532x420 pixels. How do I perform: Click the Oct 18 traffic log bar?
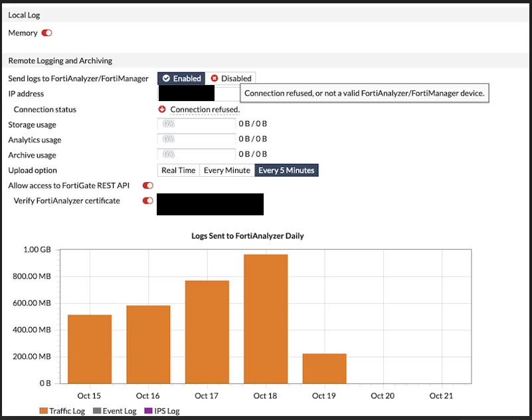click(266, 319)
